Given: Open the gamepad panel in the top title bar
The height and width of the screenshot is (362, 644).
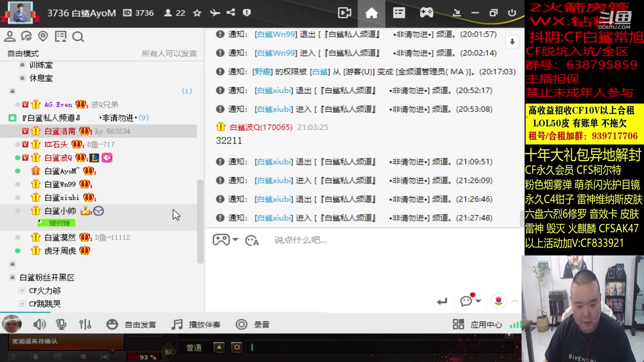Looking at the screenshot, I should (426, 13).
